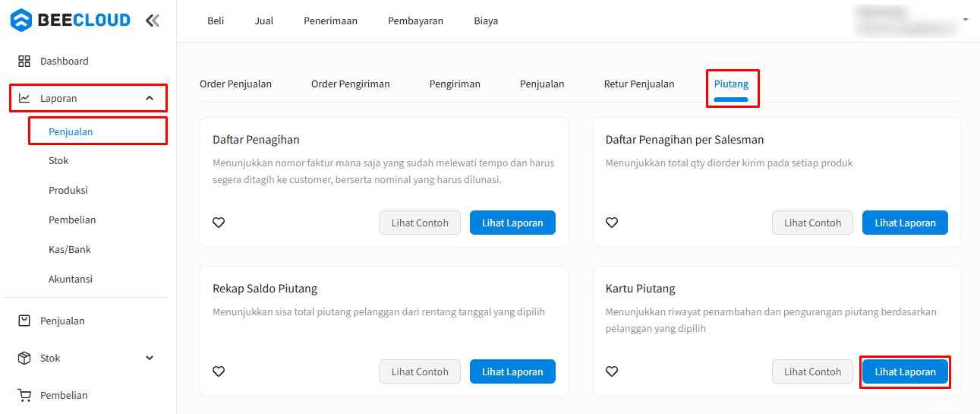Show Lihat Contoh for Rekap Saldo Piutang
Viewport: 980px width, 414px height.
click(x=420, y=371)
